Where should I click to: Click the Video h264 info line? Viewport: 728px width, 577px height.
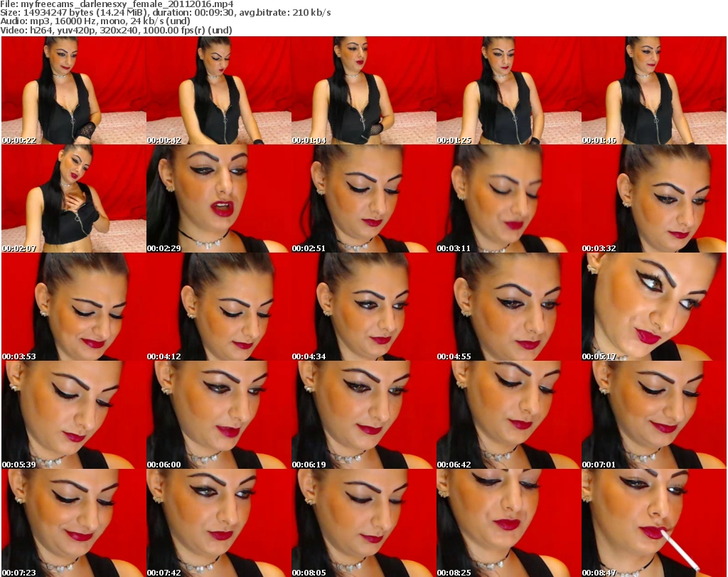pos(116,30)
